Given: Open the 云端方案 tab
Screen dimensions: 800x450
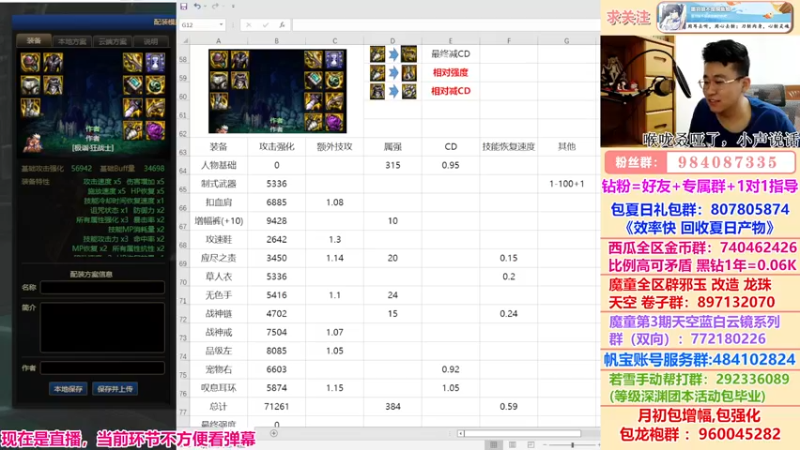Looking at the screenshot, I should (112, 41).
